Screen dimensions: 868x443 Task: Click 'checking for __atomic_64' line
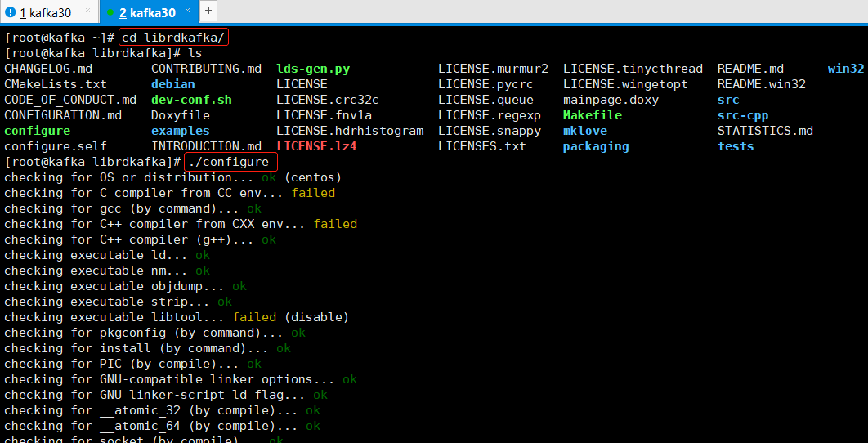click(162, 425)
